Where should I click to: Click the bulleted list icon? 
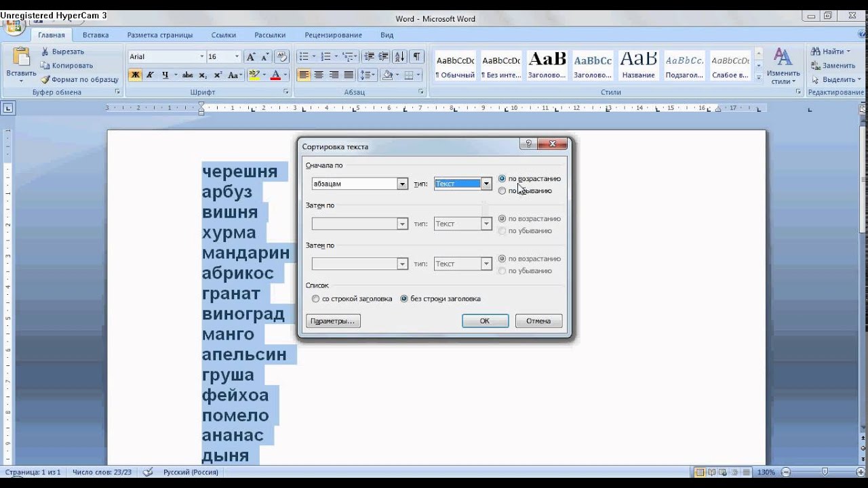(303, 57)
